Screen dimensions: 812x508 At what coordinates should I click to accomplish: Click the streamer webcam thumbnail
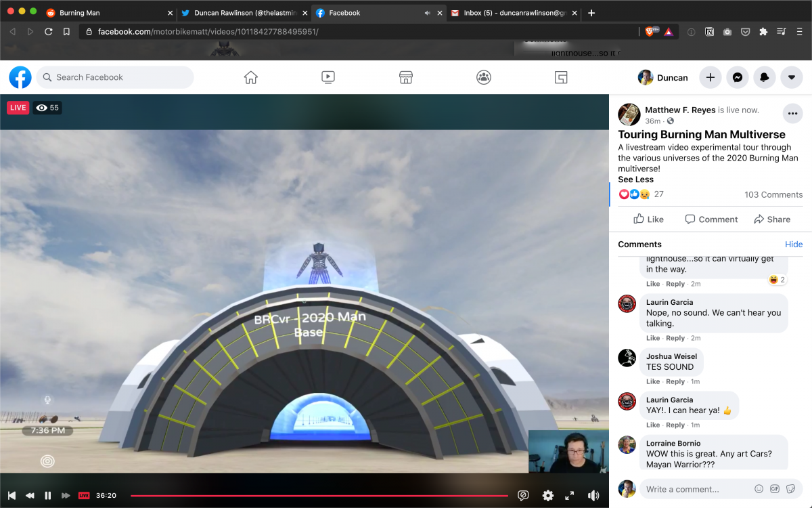click(x=568, y=451)
